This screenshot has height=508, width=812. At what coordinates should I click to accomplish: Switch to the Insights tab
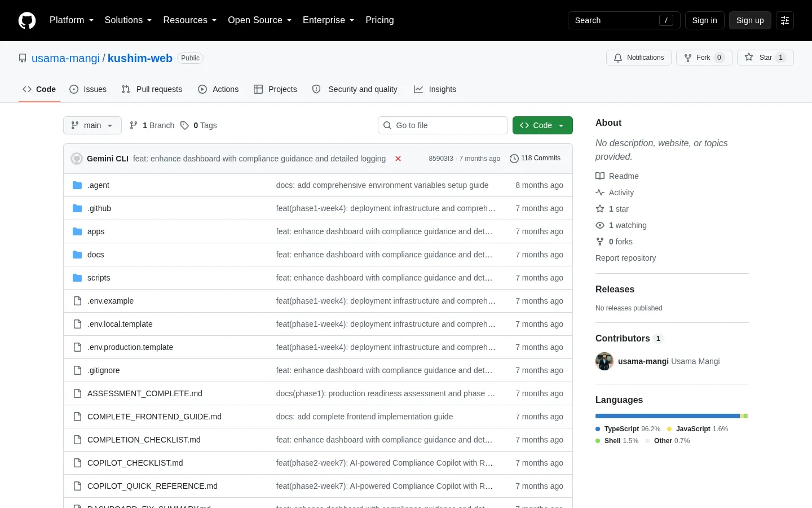435,89
